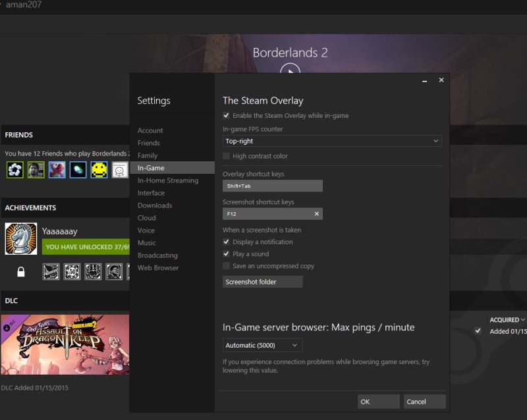This screenshot has height=420, width=527.
Task: Click the third locked achievement icon
Action: pos(93,271)
